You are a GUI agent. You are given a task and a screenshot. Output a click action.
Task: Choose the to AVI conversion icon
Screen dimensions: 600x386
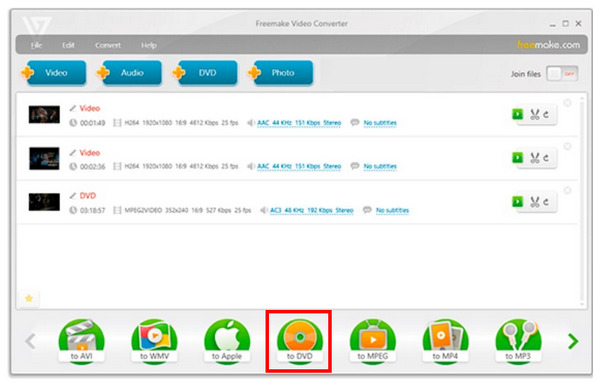[81, 341]
